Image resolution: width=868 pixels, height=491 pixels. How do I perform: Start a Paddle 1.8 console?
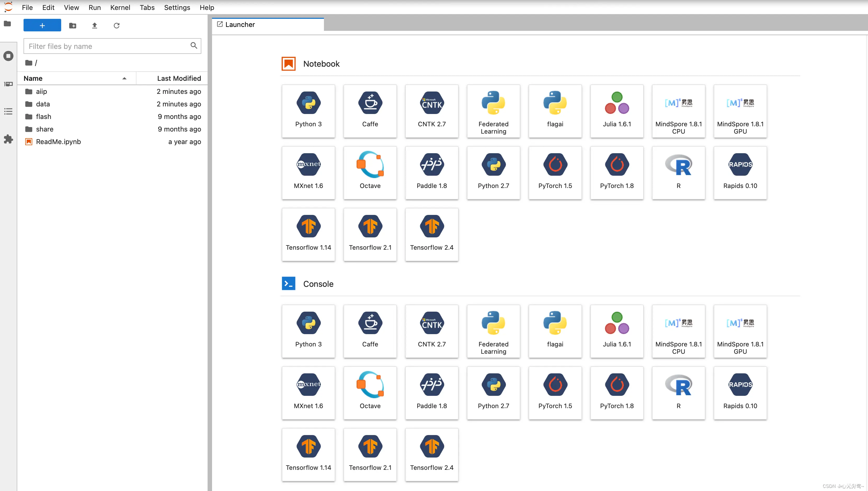pyautogui.click(x=432, y=393)
